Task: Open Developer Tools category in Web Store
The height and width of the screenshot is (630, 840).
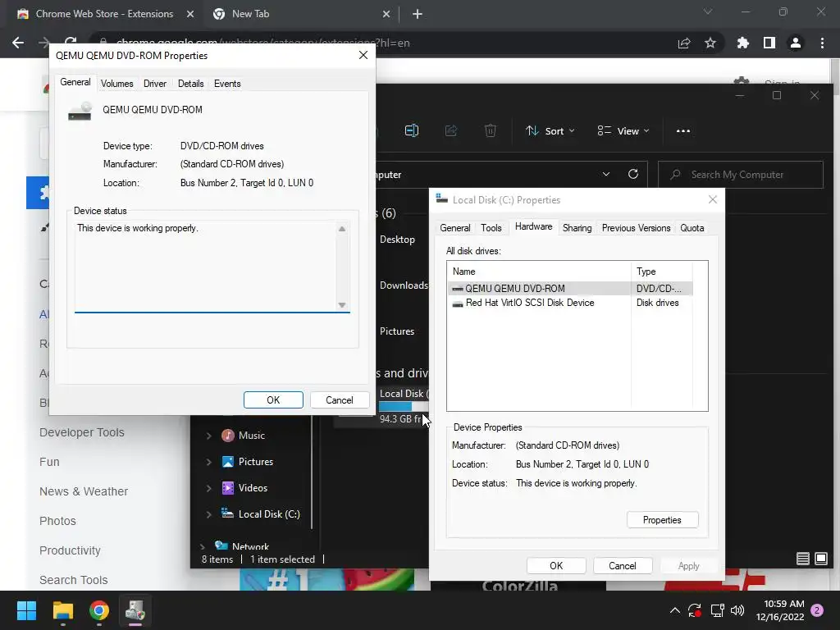Action: coord(82,432)
